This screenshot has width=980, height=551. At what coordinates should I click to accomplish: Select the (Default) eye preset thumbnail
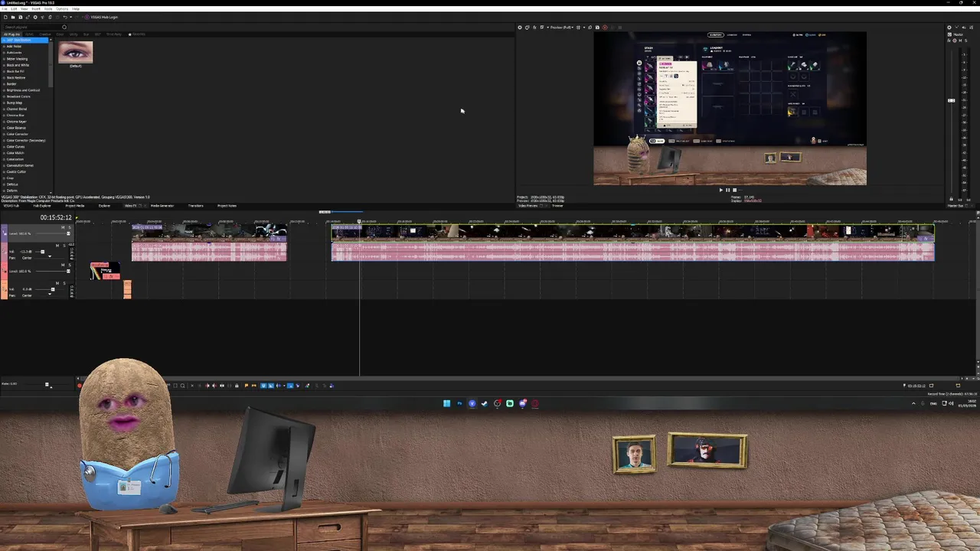75,52
